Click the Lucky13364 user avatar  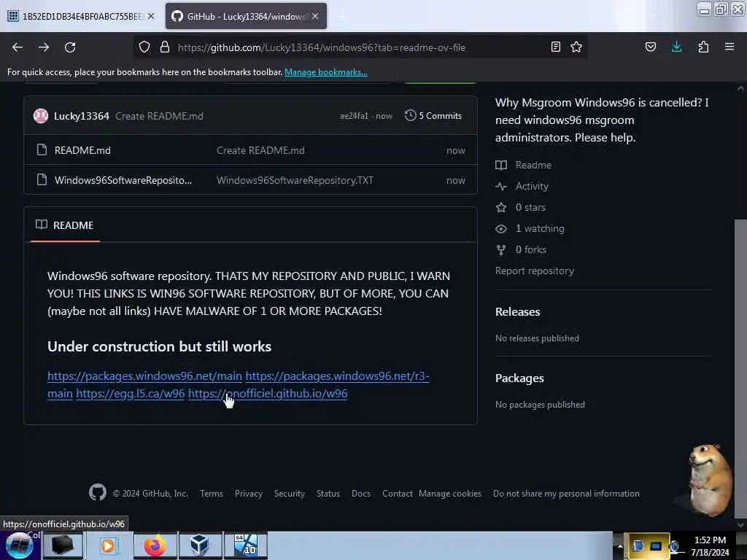tap(41, 116)
